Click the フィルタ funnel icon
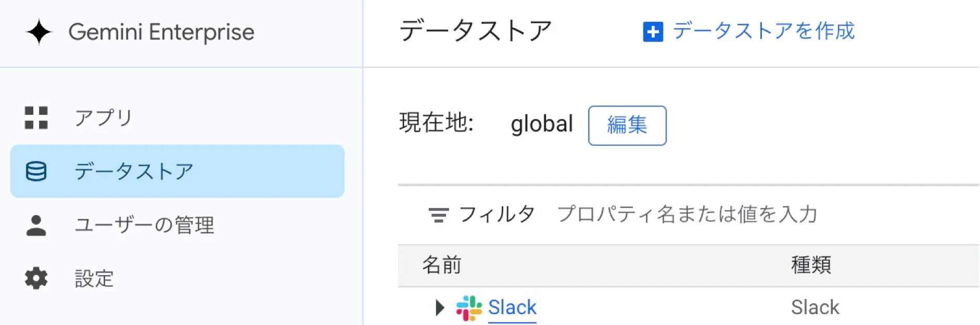The image size is (980, 325). tap(439, 213)
